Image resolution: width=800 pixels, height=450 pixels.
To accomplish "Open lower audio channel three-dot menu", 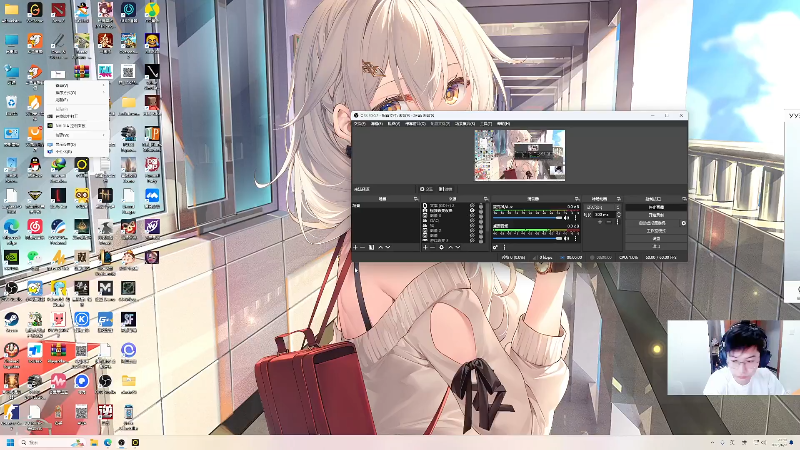I will (x=576, y=238).
